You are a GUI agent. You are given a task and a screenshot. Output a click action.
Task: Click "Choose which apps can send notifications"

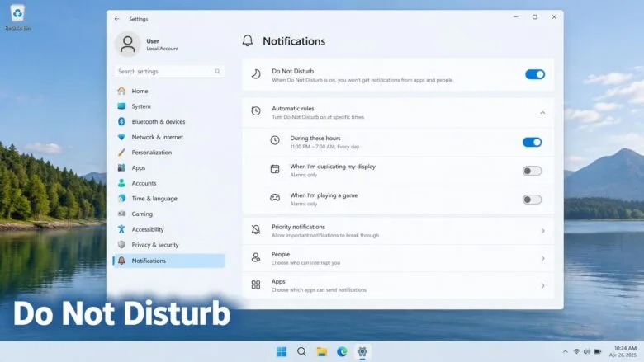point(319,289)
